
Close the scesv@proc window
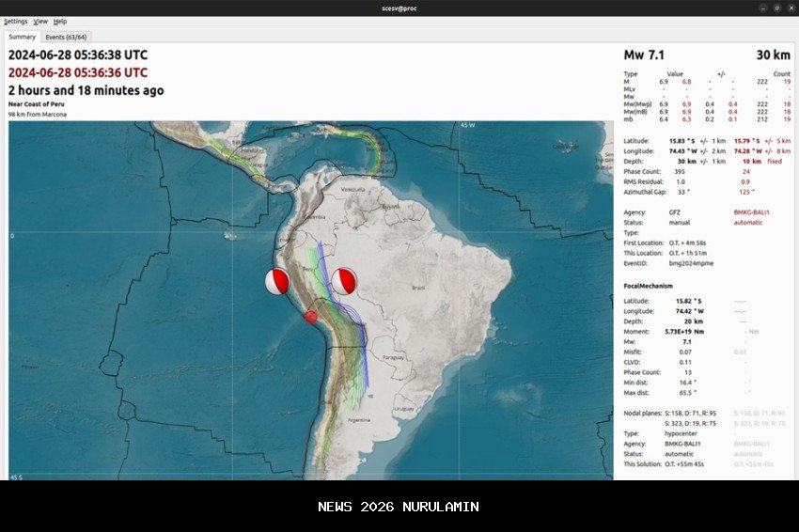pyautogui.click(x=790, y=8)
